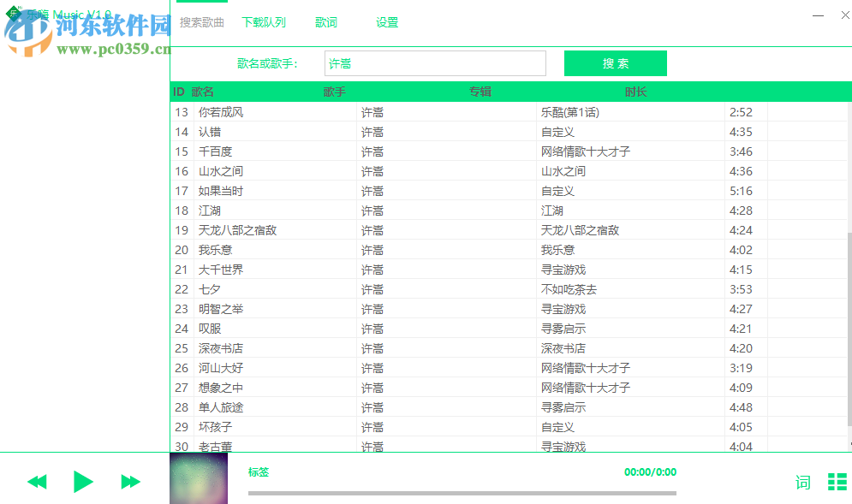852x504 pixels.
Task: Toggle the lyrics display using the 词 icon
Action: 803,483
